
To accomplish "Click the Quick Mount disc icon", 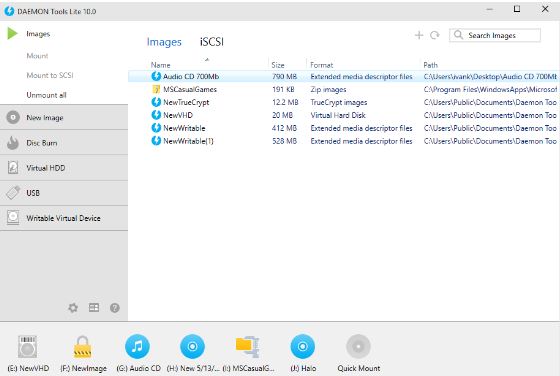I will coord(358,346).
